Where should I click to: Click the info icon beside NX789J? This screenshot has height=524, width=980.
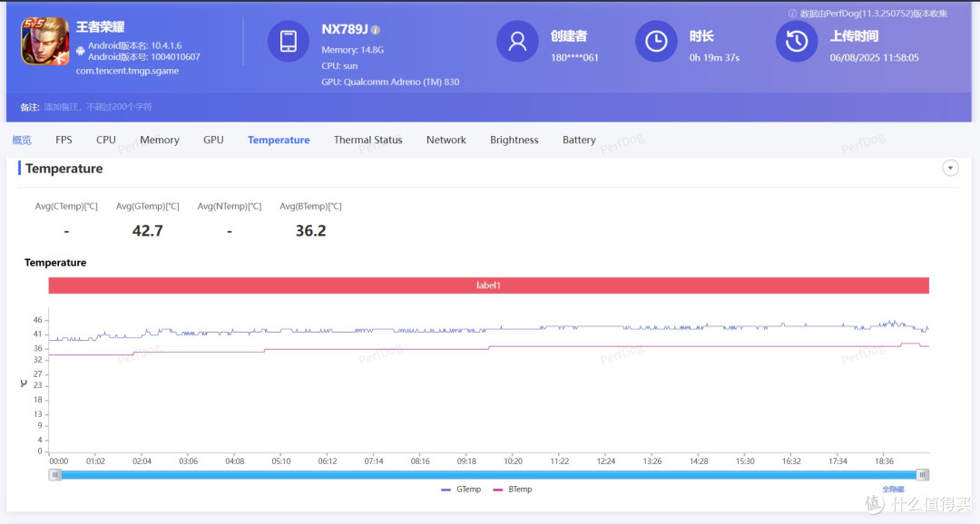[x=375, y=29]
